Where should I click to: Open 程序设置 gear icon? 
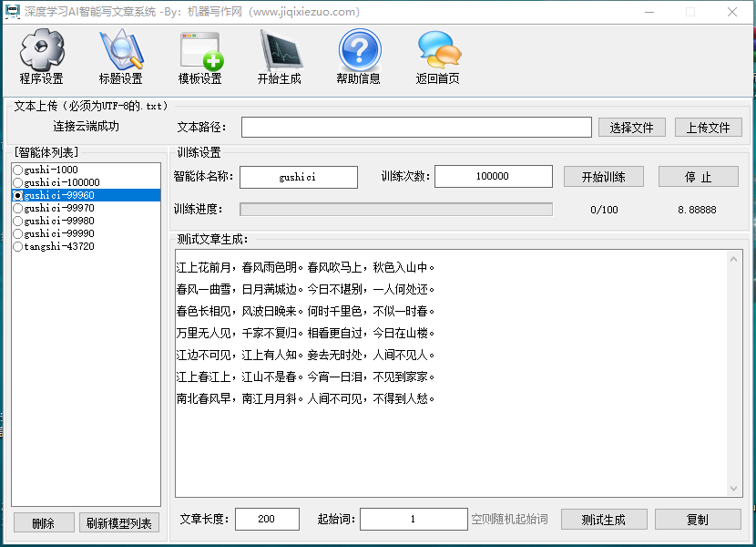[42, 50]
